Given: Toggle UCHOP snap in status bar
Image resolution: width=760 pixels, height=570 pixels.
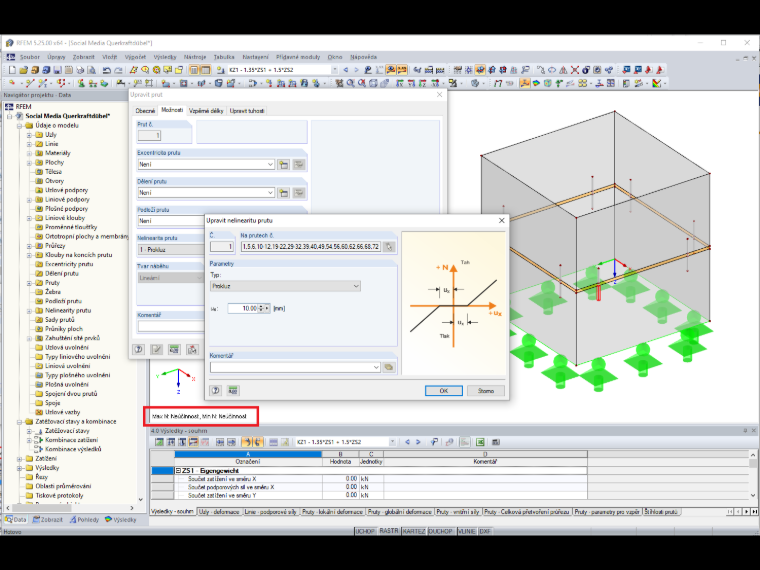Looking at the screenshot, I should [x=365, y=531].
